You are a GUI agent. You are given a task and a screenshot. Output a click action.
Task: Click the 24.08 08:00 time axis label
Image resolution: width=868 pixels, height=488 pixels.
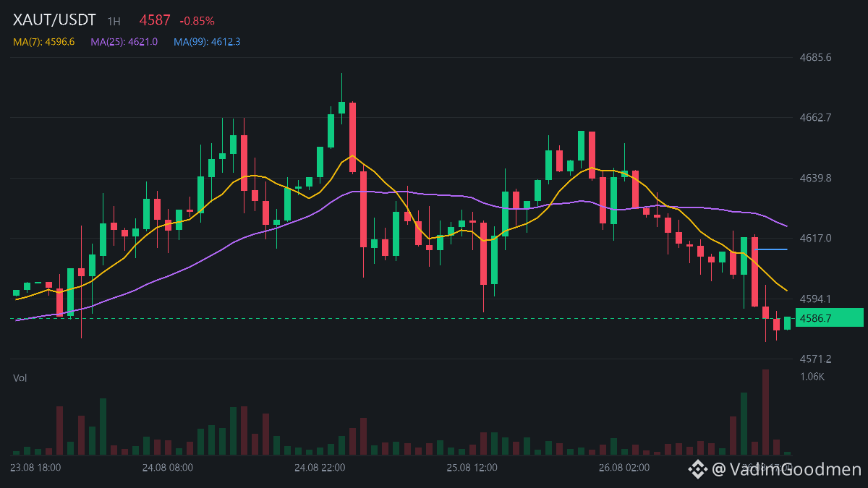coord(168,468)
